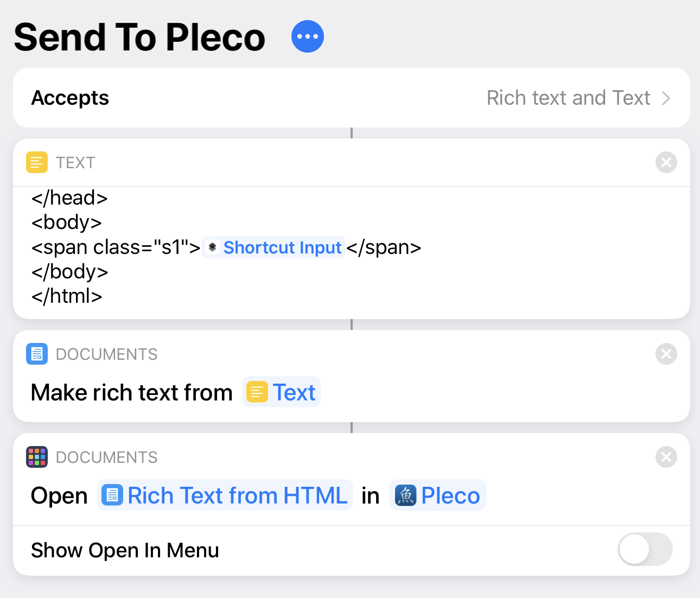The image size is (700, 598).
Task: Tap the colorful apps grid icon
Action: click(37, 457)
